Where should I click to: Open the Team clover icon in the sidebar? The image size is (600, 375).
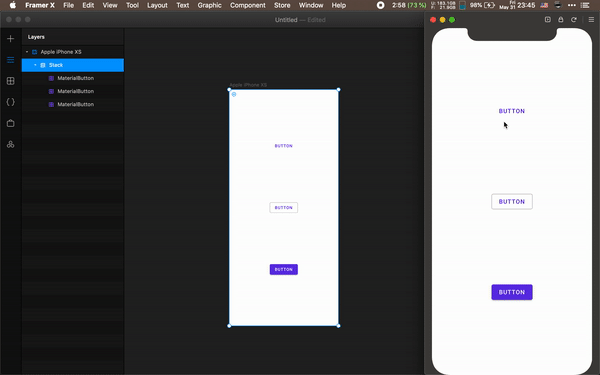click(11, 144)
